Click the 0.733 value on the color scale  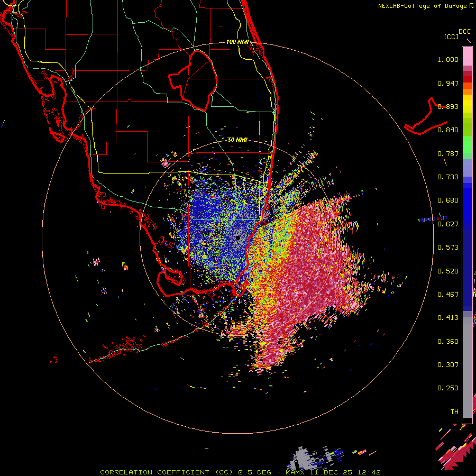point(448,177)
